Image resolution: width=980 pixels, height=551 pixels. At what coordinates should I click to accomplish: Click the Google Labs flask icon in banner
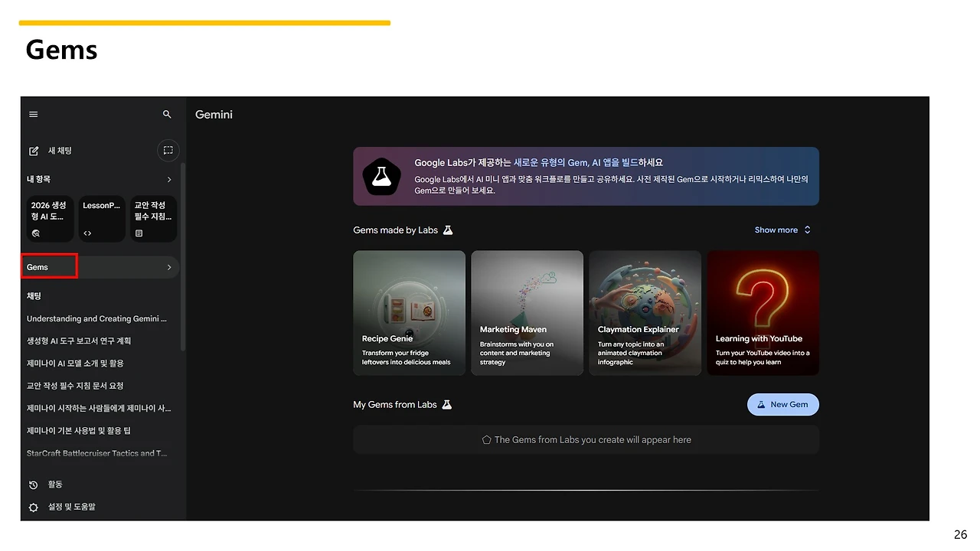[x=381, y=176]
